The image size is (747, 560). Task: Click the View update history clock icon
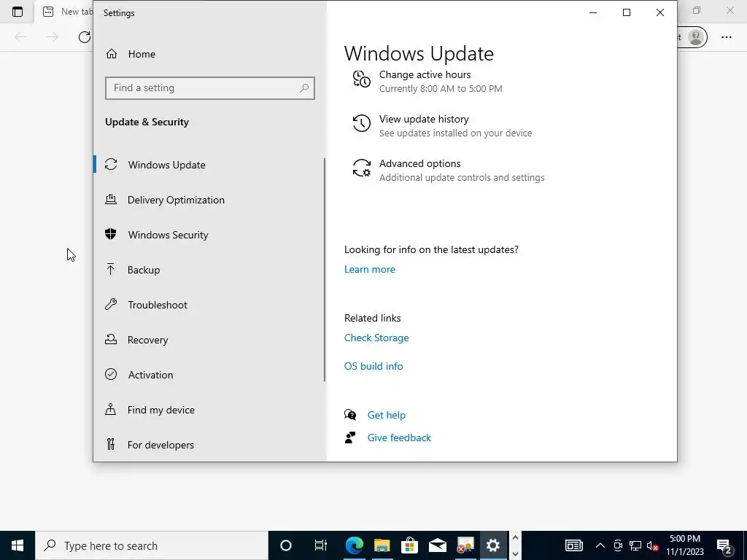[362, 123]
